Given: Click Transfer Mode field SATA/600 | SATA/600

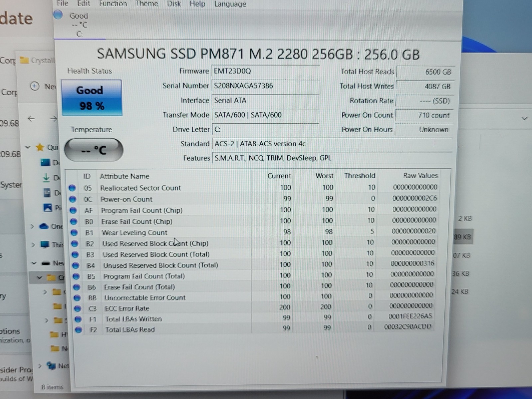Looking at the screenshot, I should click(265, 115).
